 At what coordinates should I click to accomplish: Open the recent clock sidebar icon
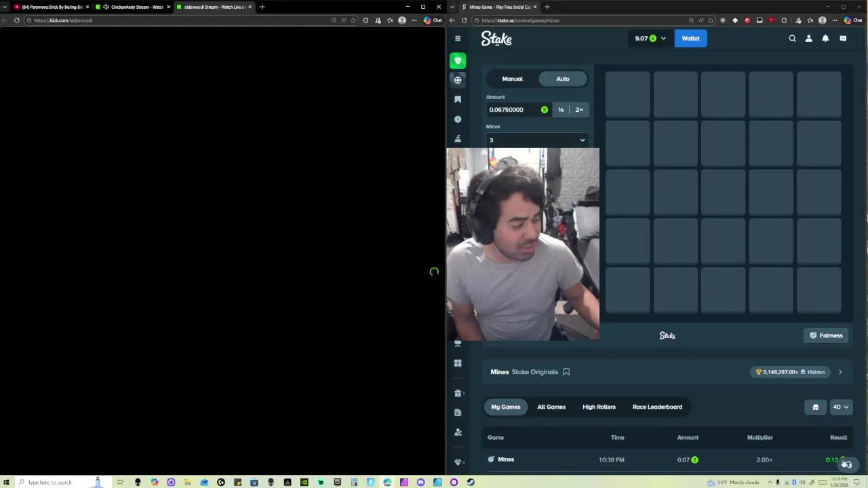pos(458,119)
